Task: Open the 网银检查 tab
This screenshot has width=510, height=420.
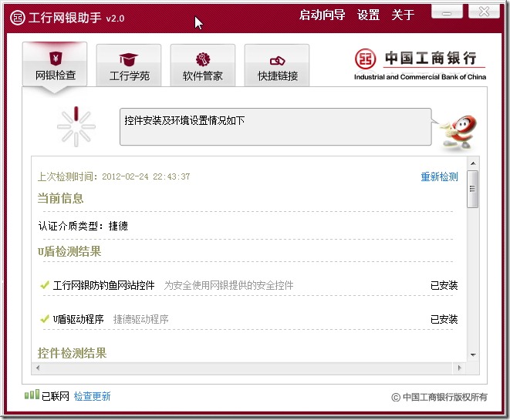Action: 55,65
